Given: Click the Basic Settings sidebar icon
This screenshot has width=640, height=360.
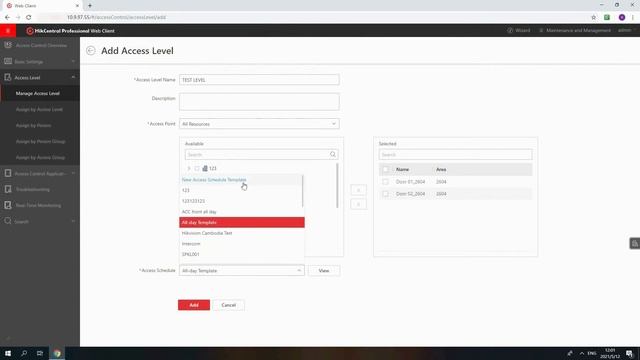Looking at the screenshot, I should 8,61.
